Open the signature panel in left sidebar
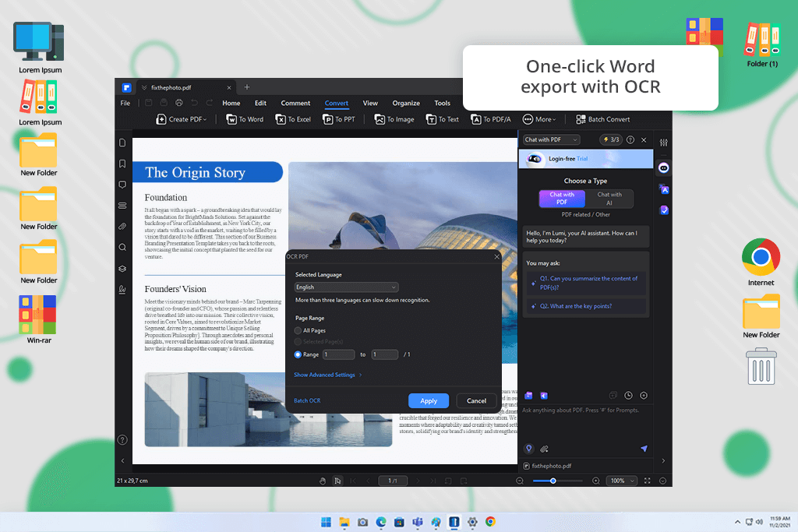Image resolution: width=798 pixels, height=532 pixels. point(122,290)
